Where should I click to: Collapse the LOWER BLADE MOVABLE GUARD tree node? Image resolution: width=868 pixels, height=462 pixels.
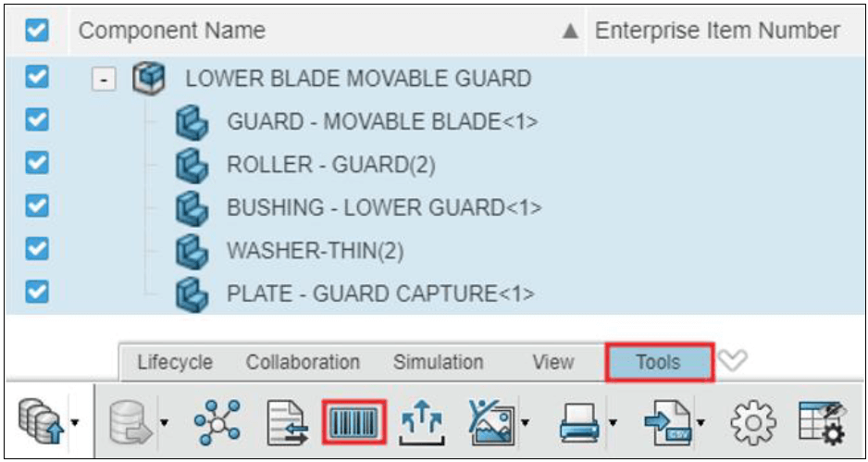[104, 80]
